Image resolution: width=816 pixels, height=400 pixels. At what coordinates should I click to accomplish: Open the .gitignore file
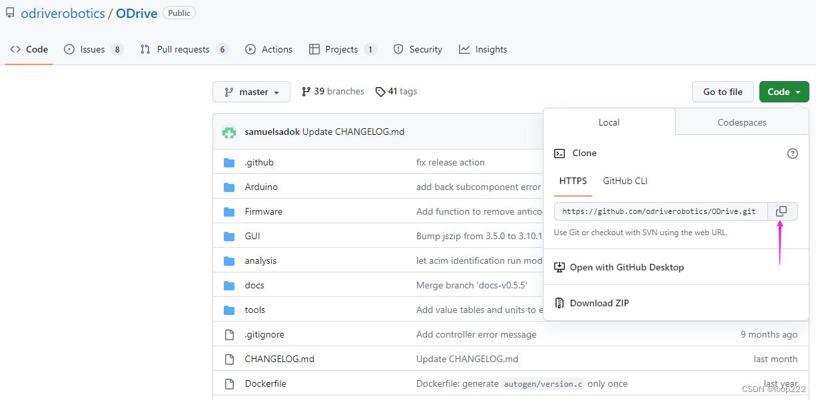tap(264, 334)
